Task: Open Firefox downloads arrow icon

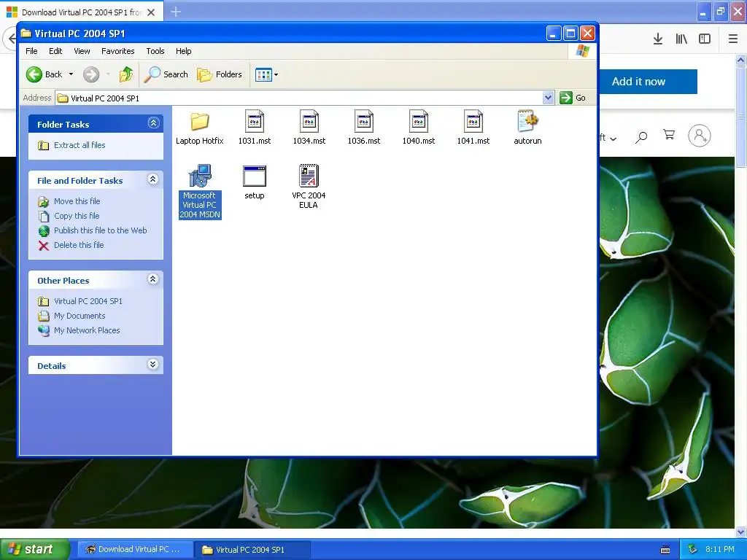Action: (658, 39)
